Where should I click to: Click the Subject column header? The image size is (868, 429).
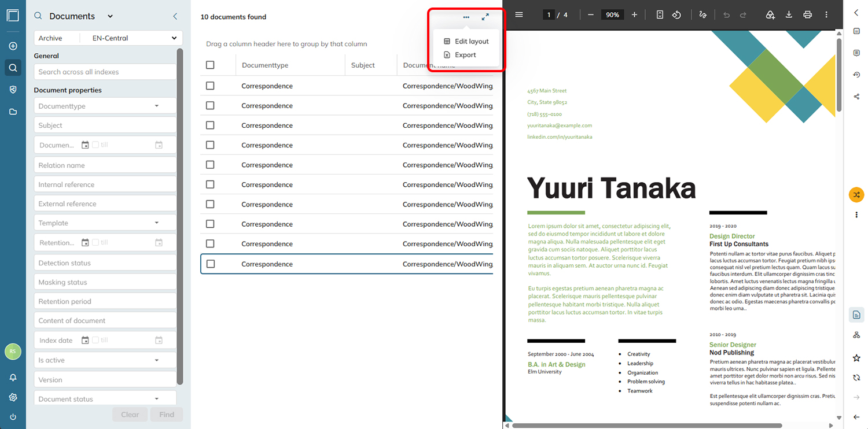pyautogui.click(x=363, y=65)
